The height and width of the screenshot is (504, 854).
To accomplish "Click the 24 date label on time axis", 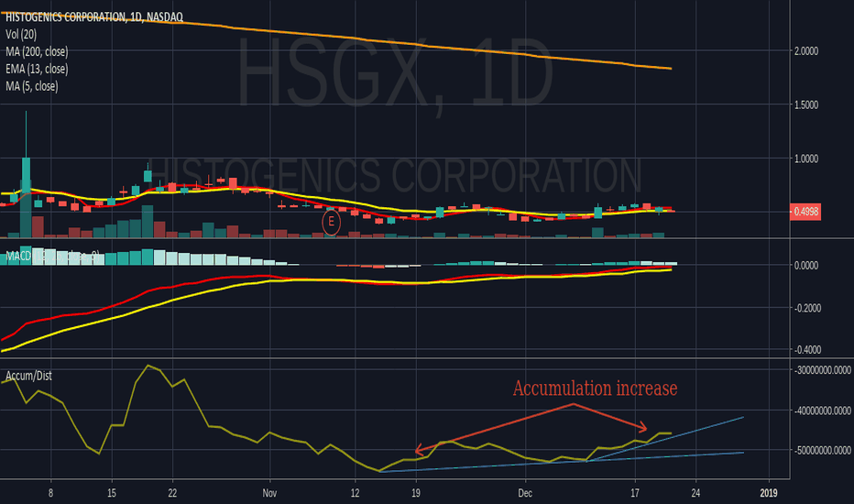I will coord(695,493).
